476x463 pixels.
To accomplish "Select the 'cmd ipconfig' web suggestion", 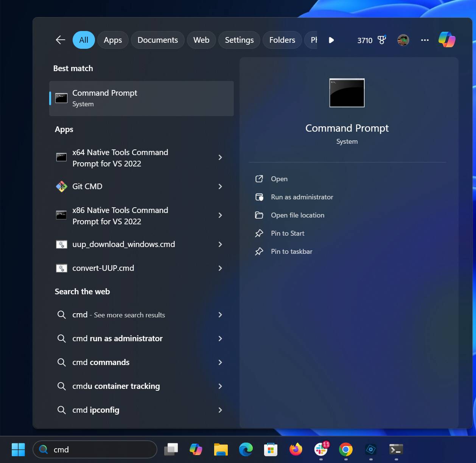I will pos(96,410).
